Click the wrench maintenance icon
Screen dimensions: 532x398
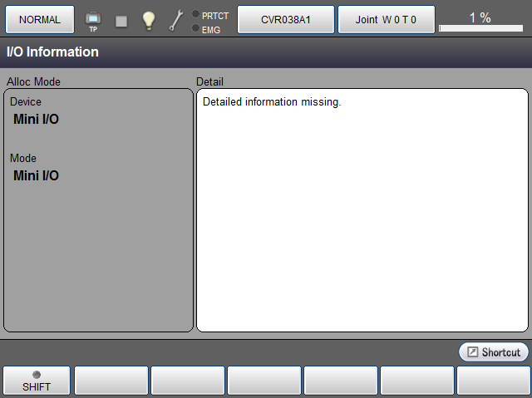[176, 21]
